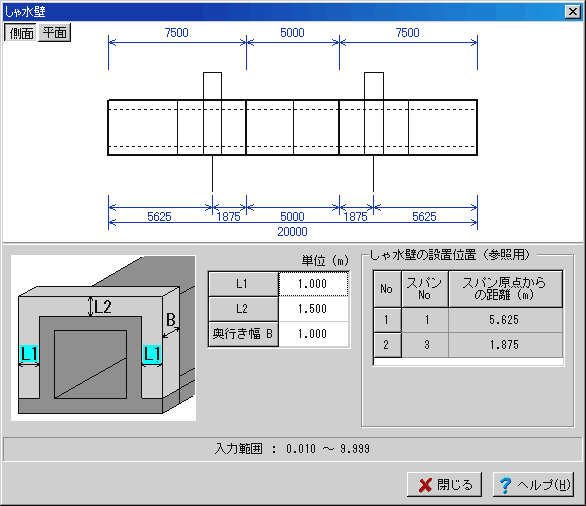Click the スパン原点からの距離 column header

(505, 289)
